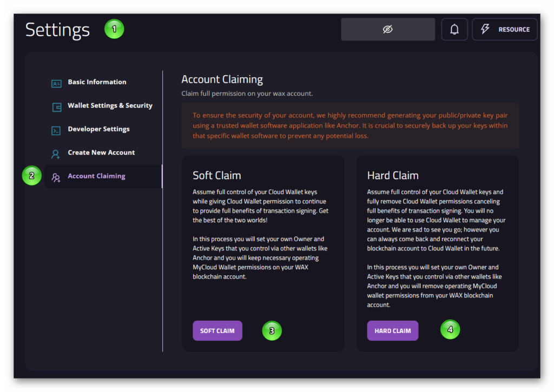The width and height of the screenshot is (554, 392).
Task: Click the Account Claiming users icon
Action: (56, 178)
